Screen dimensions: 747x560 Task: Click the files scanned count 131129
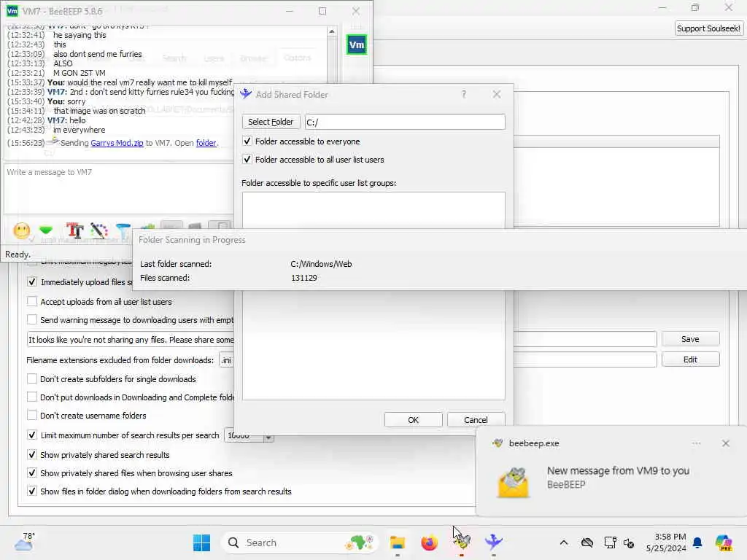304,278
